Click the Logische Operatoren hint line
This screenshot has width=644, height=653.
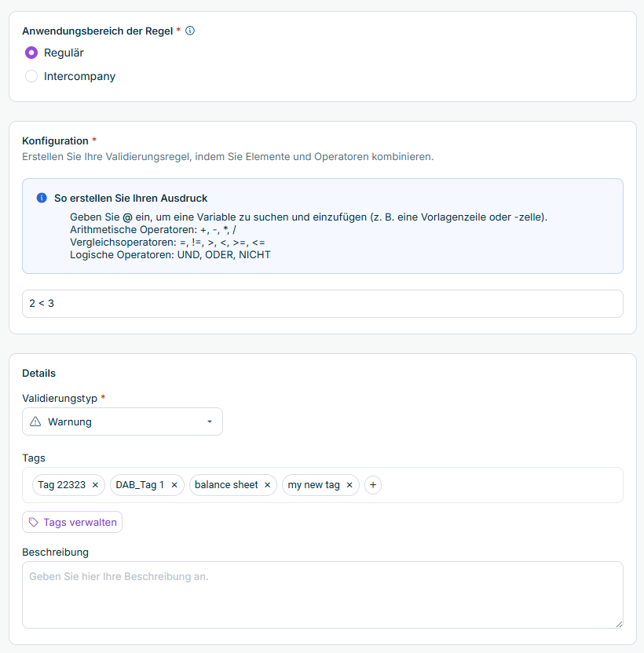(170, 255)
